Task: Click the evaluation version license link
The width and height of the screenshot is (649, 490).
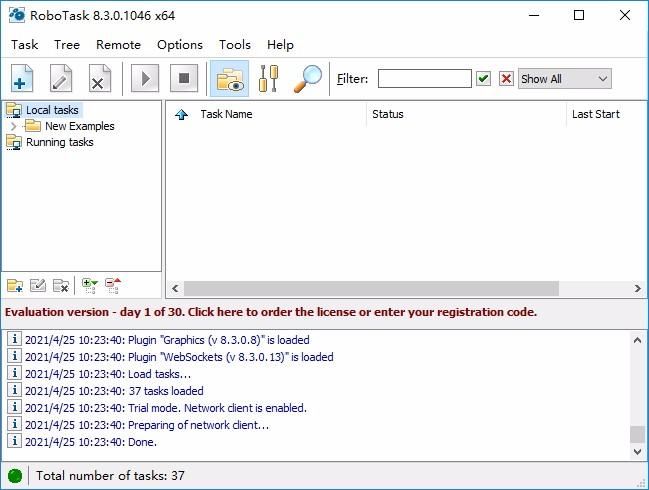Action: (x=271, y=312)
